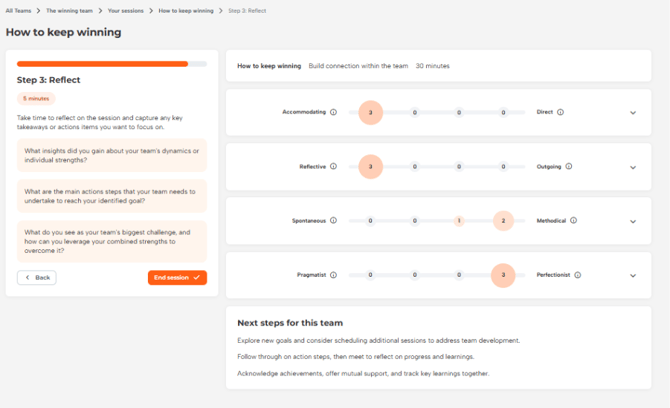Select the team's biggest challenge question

pos(112,241)
